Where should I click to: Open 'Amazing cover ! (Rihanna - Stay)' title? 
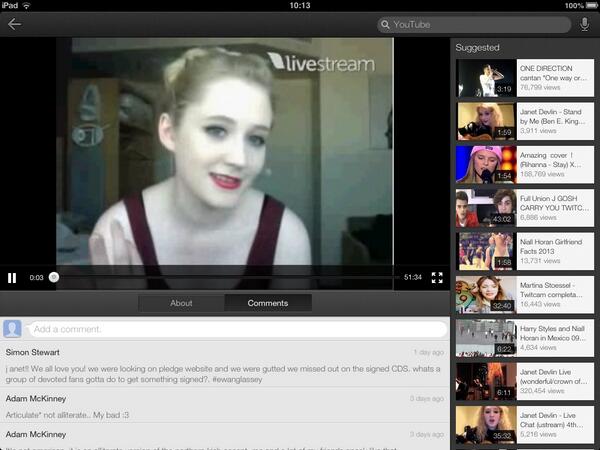pos(550,160)
